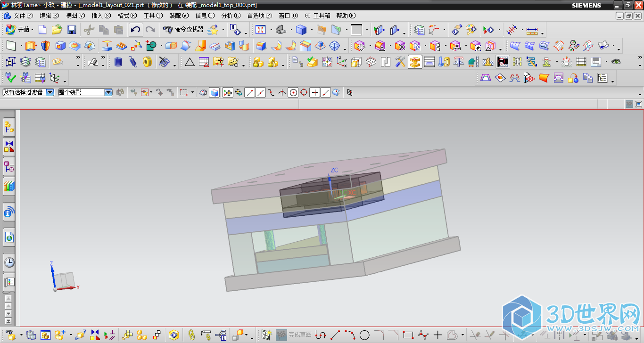644x343 pixels.
Task: Open the 装配 (Assemblies) menu
Action: pyautogui.click(x=179, y=16)
